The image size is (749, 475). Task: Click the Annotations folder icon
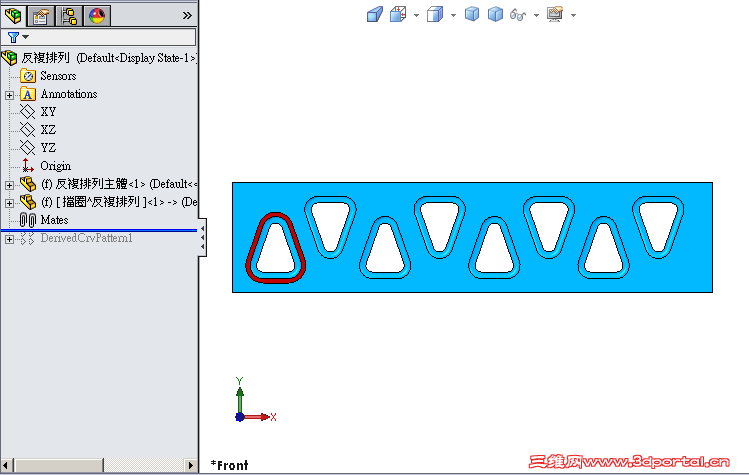point(28,94)
